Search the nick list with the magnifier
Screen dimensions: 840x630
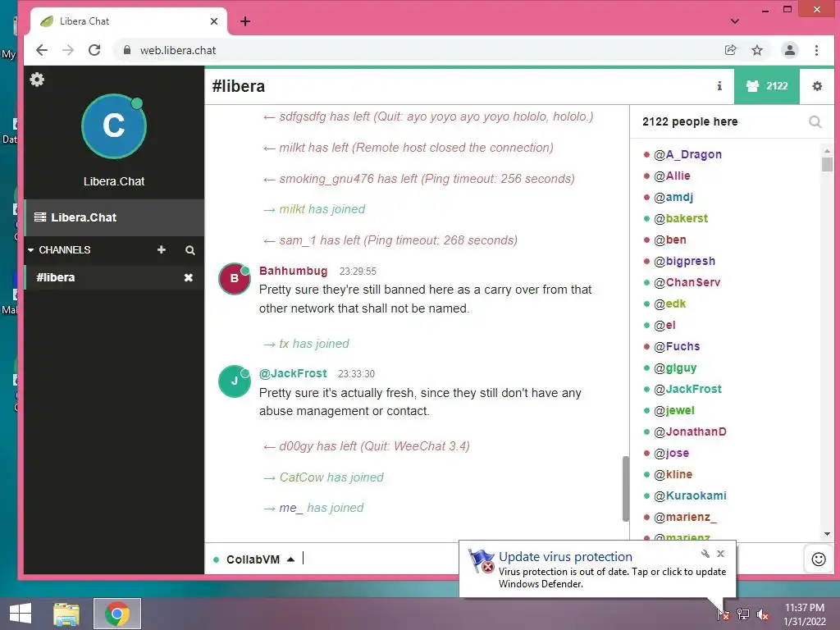815,122
